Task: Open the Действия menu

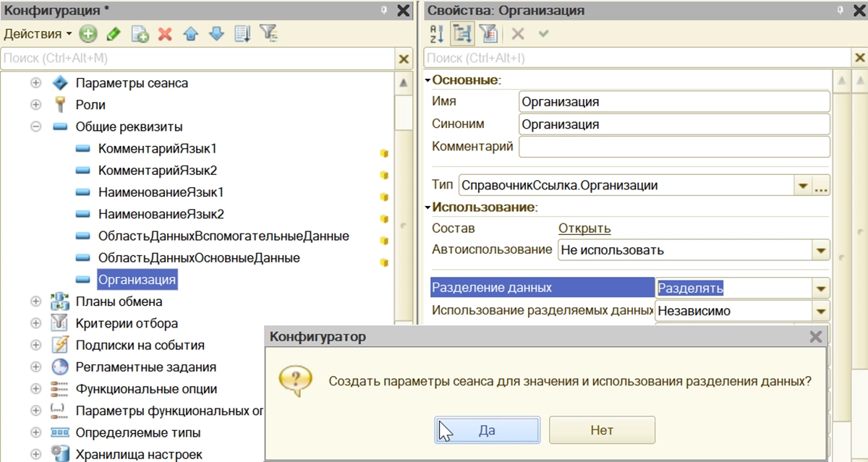Action: [38, 34]
